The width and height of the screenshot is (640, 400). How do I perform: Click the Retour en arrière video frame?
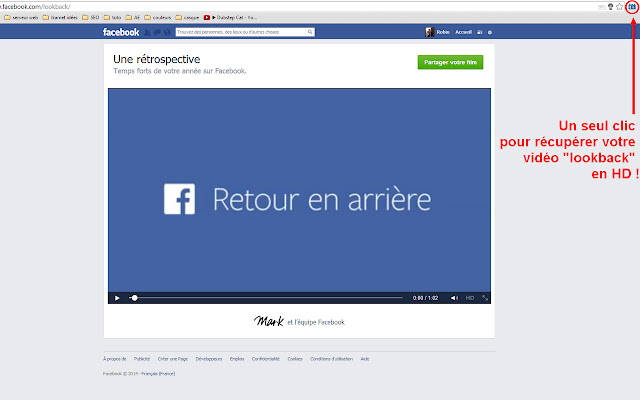click(299, 191)
